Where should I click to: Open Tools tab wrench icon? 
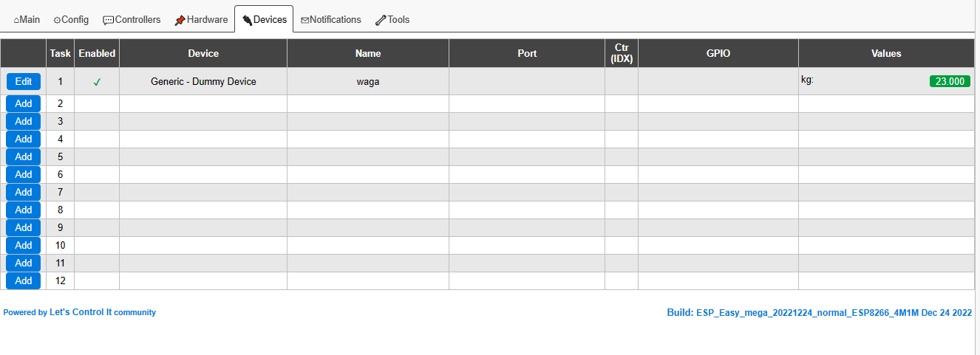tap(381, 20)
